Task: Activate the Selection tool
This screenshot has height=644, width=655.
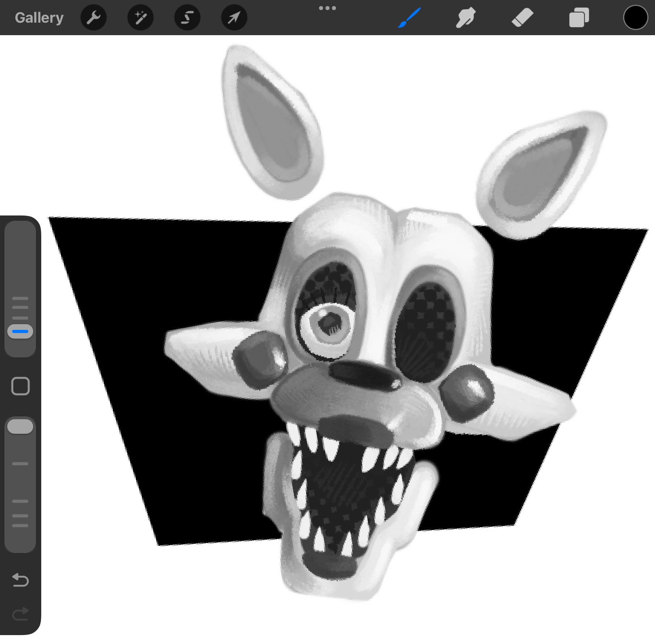Action: [187, 18]
